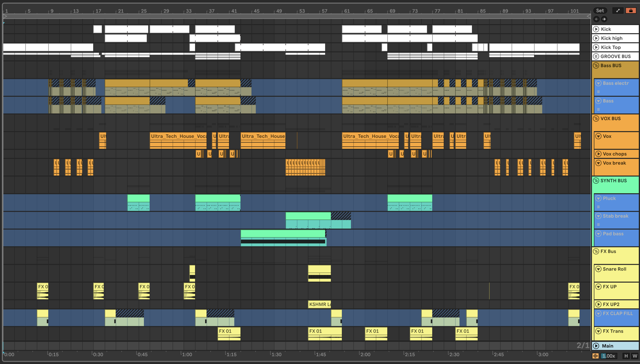
Task: Unfold the Kick high track
Action: (x=596, y=38)
